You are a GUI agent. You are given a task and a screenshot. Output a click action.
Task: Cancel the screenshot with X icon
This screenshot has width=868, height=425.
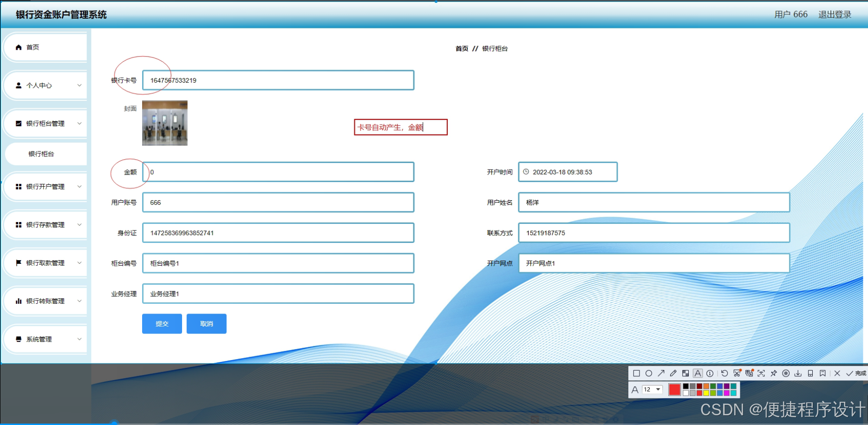pos(837,373)
